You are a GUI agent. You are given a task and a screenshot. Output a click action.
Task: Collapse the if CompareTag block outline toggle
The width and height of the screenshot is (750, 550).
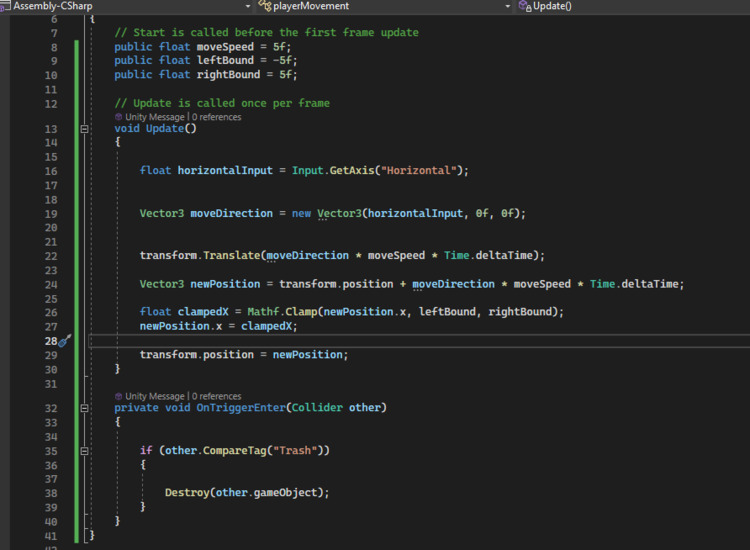tap(84, 451)
